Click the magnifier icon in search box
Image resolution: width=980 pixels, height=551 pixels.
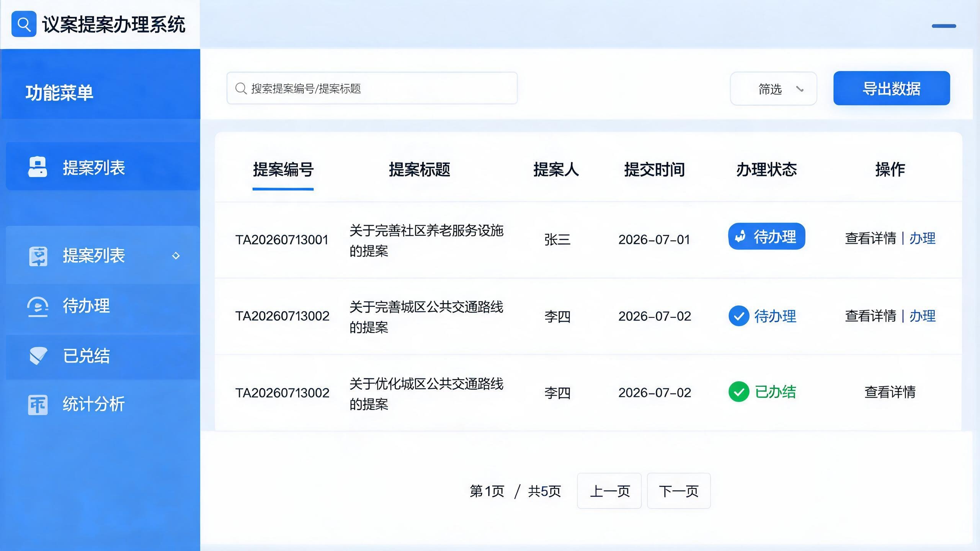pos(241,88)
